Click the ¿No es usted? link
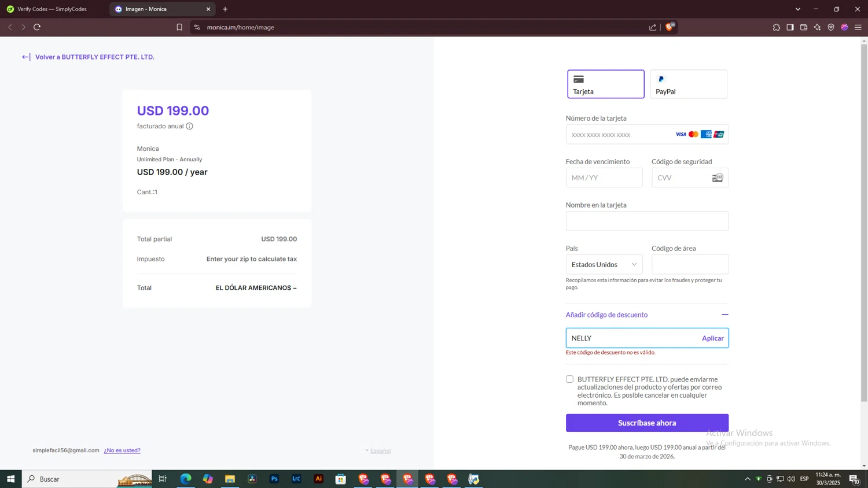Image resolution: width=868 pixels, height=488 pixels. pos(122,450)
